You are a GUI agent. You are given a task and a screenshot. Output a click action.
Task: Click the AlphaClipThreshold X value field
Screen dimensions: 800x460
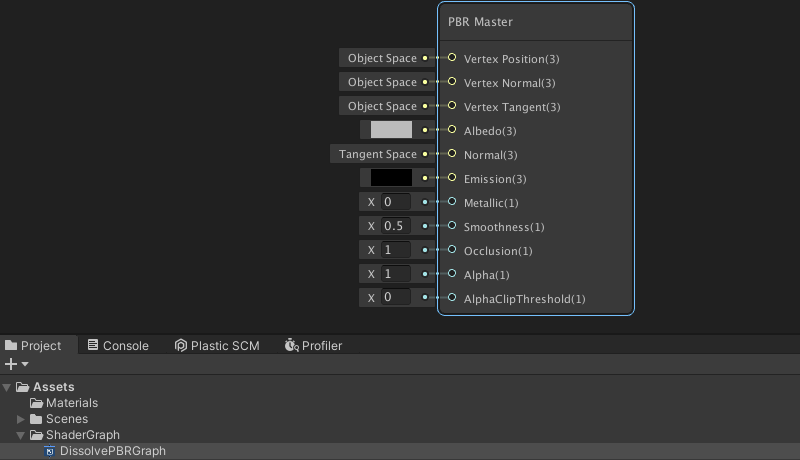pos(395,297)
